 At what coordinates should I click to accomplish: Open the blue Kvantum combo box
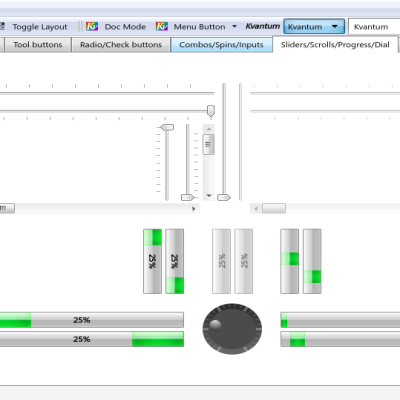[x=314, y=26]
